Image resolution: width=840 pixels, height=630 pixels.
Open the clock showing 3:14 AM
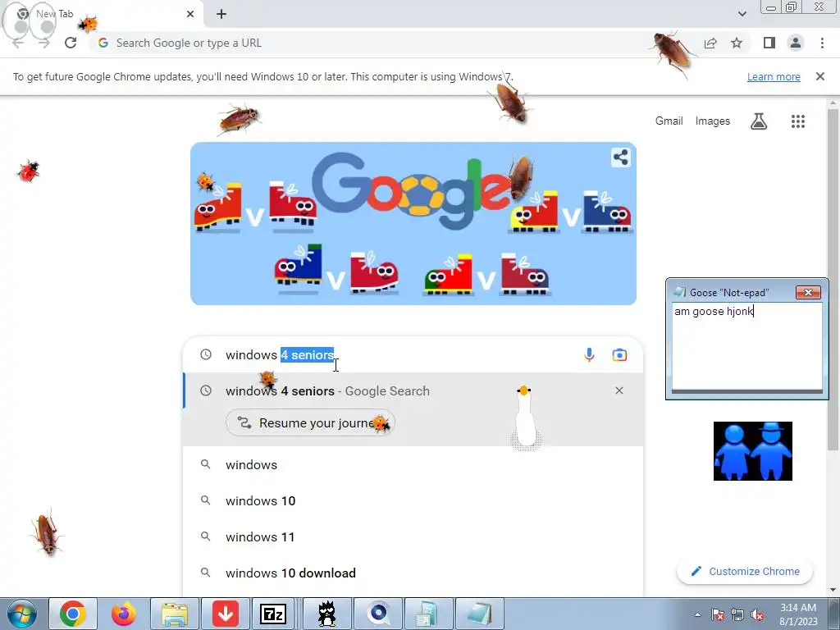798,614
